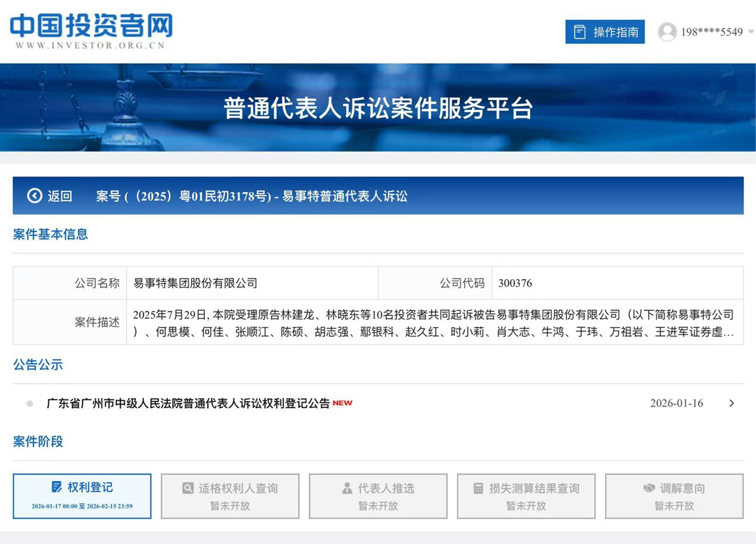This screenshot has width=756, height=544.
Task: Click the handshake icon in 调解意向
Action: pyautogui.click(x=649, y=488)
